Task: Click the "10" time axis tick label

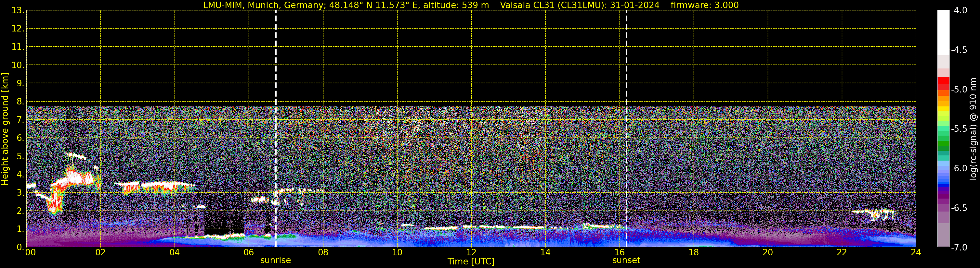Action: tap(397, 253)
